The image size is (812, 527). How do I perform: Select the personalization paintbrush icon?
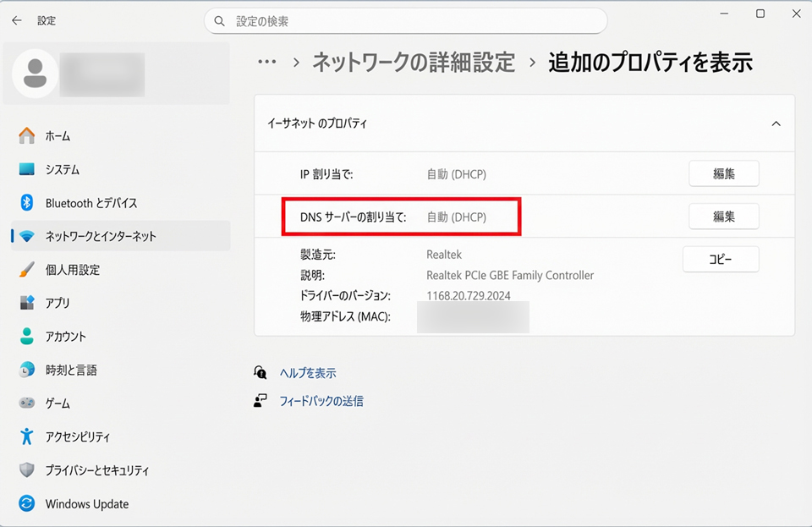pos(27,270)
